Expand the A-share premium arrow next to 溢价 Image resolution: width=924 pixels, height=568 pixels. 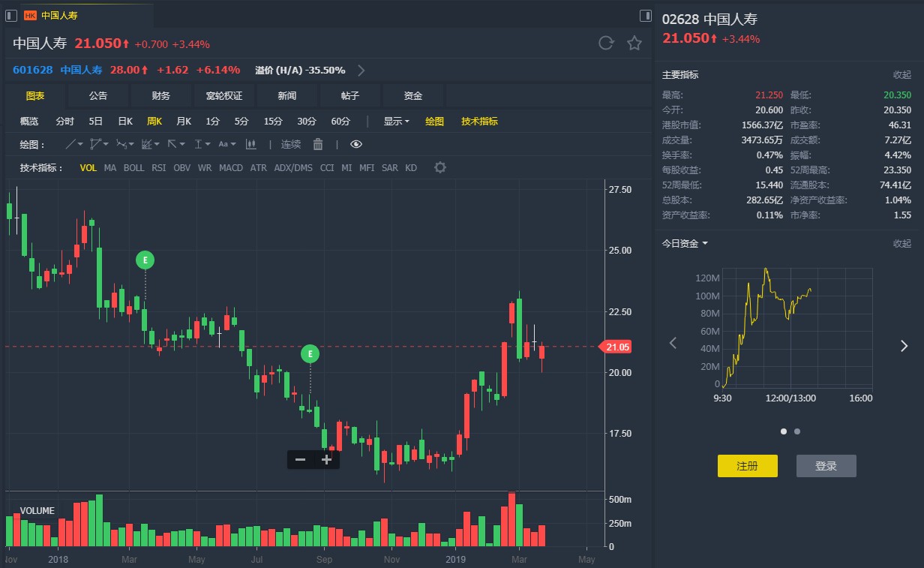pos(361,71)
